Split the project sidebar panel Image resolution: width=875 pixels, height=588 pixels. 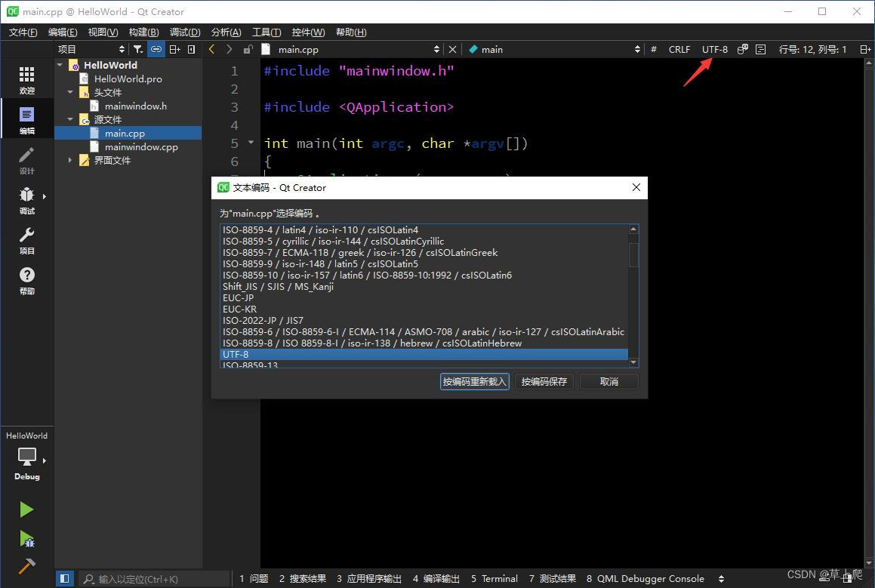[174, 50]
